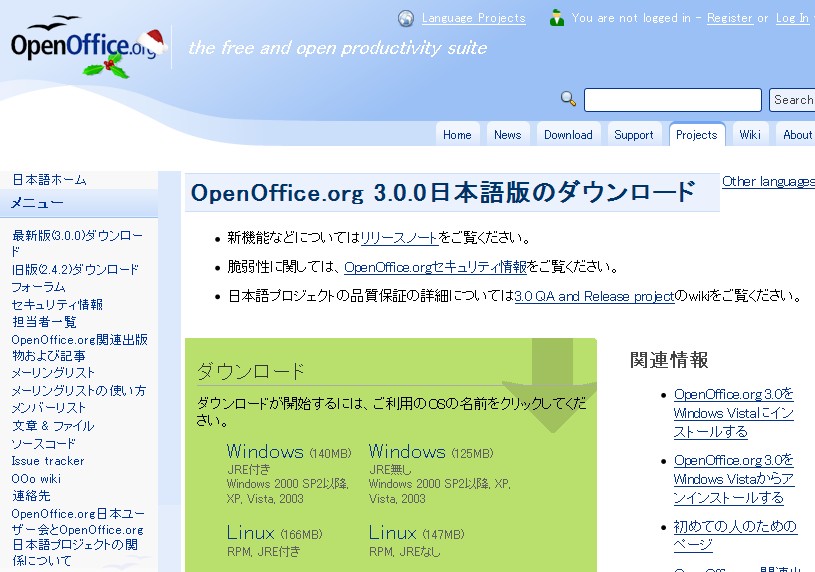Open the フォーラム sidebar link
The width and height of the screenshot is (815, 572).
pyautogui.click(x=38, y=287)
